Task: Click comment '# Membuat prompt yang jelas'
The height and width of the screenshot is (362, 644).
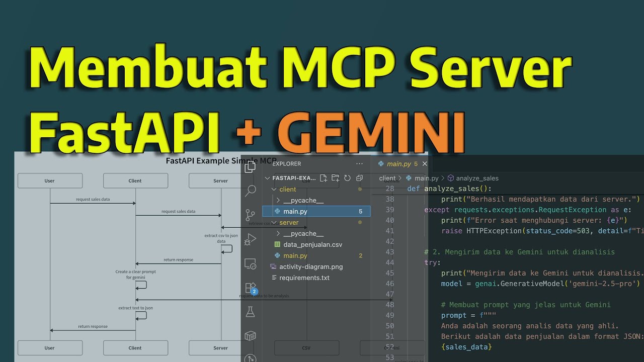Action: [x=525, y=305]
